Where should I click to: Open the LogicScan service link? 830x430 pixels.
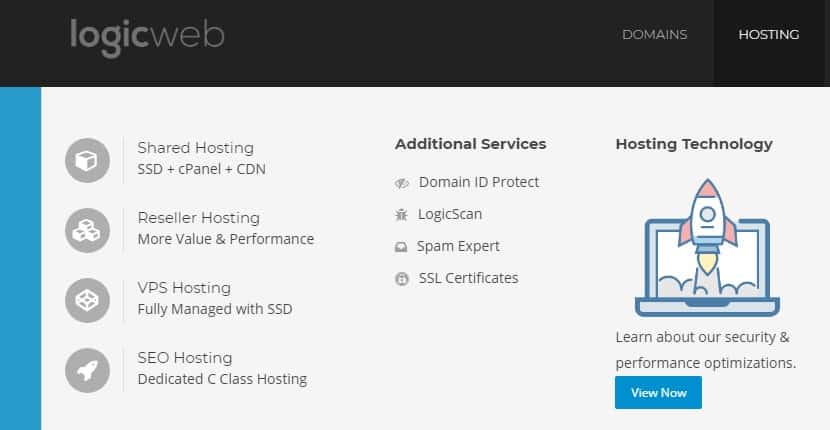tap(450, 214)
